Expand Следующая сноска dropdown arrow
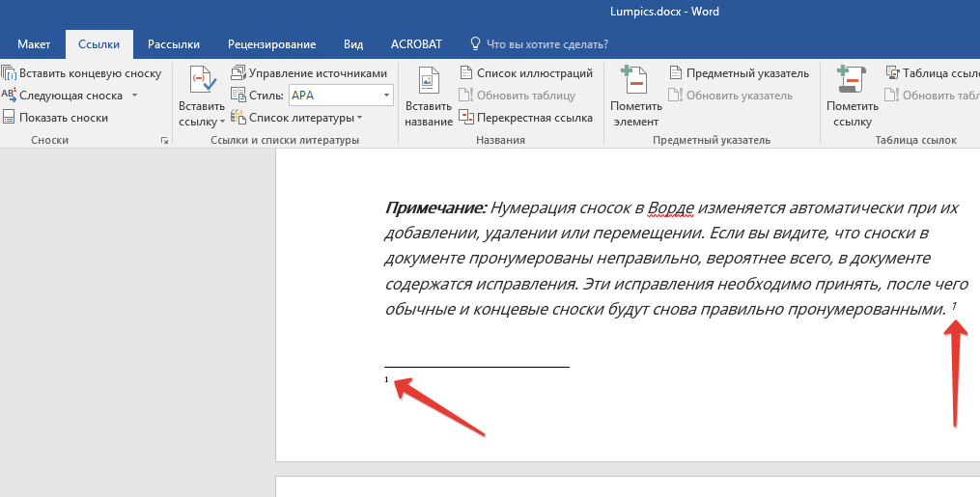 tap(134, 96)
